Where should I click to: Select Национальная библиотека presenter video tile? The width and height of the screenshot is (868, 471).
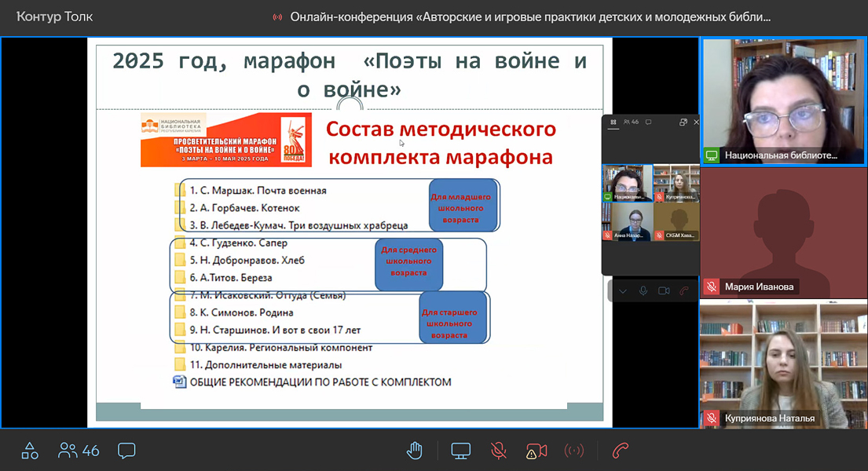[783, 100]
